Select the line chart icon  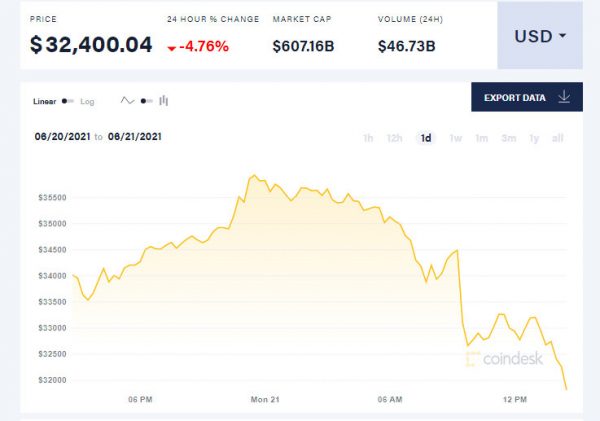click(127, 100)
